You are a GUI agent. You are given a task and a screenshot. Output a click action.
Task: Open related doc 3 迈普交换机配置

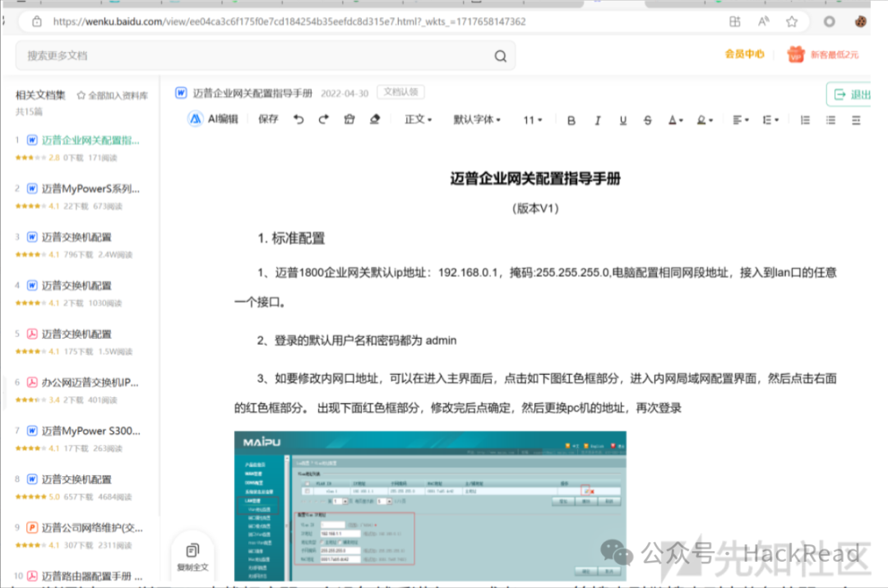tap(76, 237)
